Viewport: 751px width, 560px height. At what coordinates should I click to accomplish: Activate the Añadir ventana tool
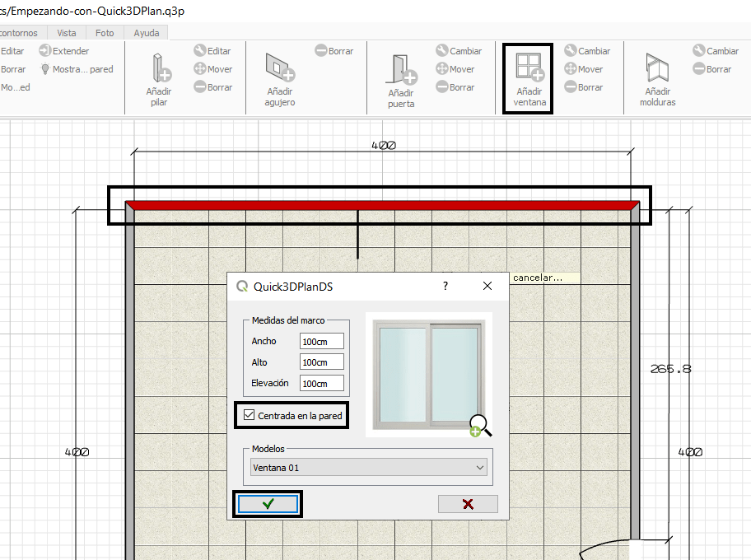click(529, 80)
